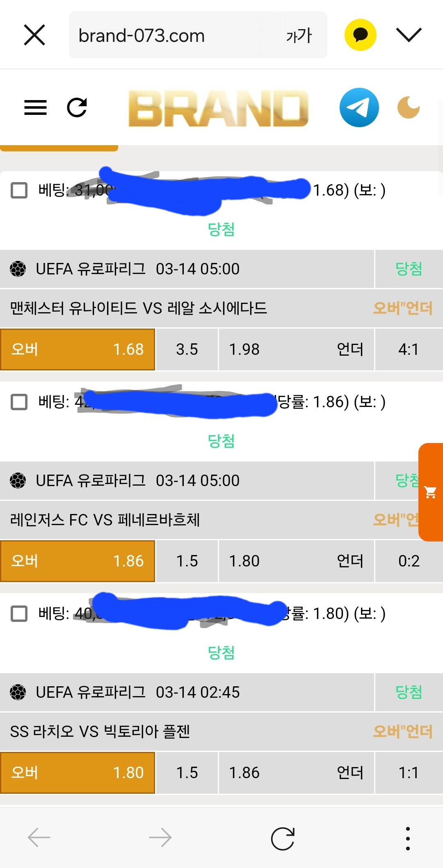The image size is (443, 868).
Task: Check the Rangers bet slip checkbox
Action: point(19,402)
